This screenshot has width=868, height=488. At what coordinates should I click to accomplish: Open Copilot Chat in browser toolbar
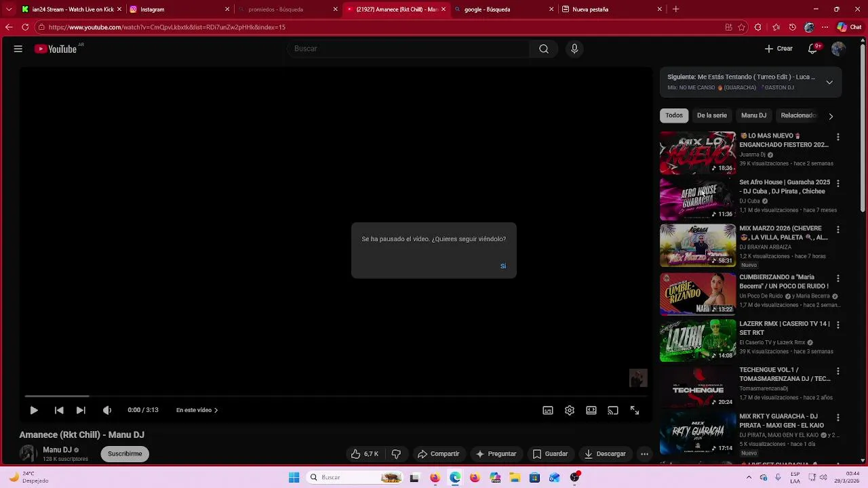(x=849, y=27)
